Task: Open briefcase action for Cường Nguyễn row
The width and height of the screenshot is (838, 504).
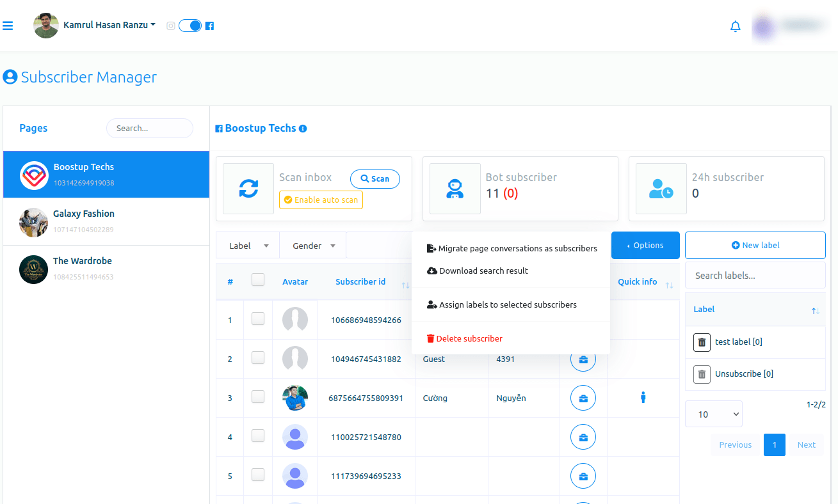Action: pyautogui.click(x=583, y=398)
